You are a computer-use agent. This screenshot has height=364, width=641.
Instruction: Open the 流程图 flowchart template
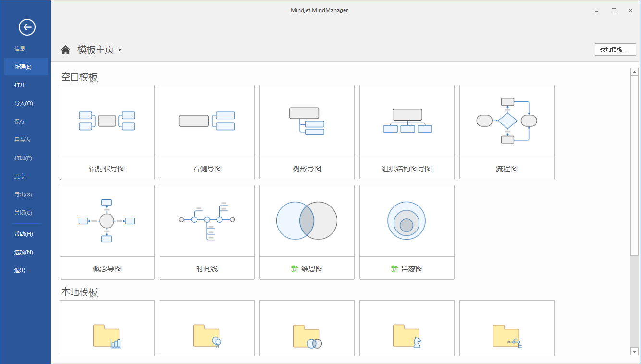507,132
